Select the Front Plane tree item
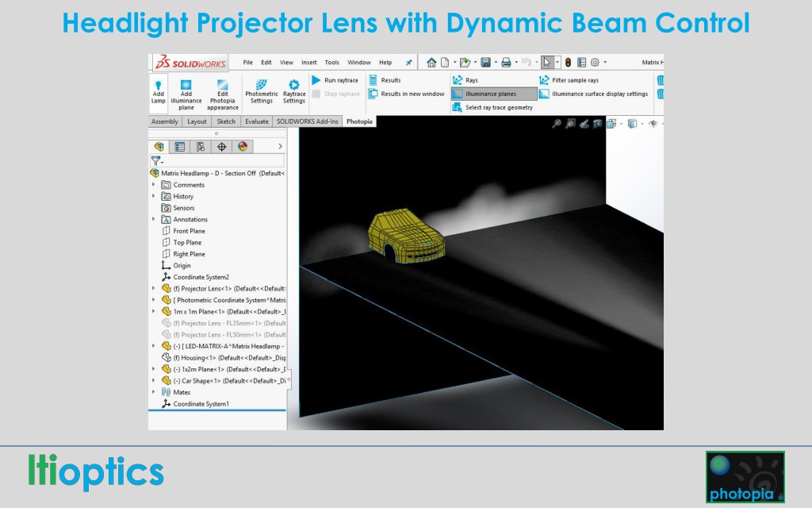 click(x=183, y=231)
